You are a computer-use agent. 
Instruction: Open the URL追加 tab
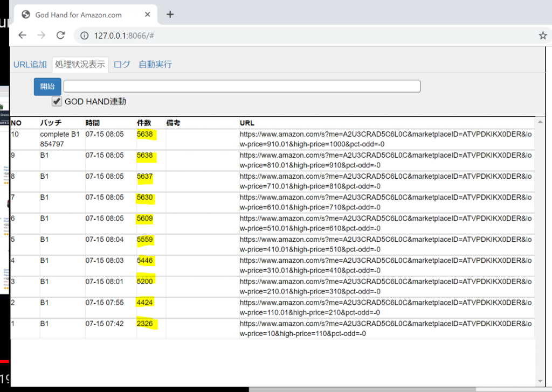(x=30, y=64)
